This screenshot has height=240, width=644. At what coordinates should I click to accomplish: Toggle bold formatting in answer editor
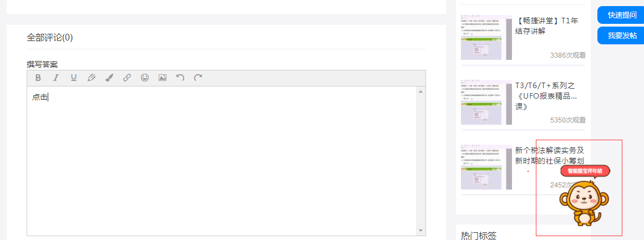tap(38, 78)
